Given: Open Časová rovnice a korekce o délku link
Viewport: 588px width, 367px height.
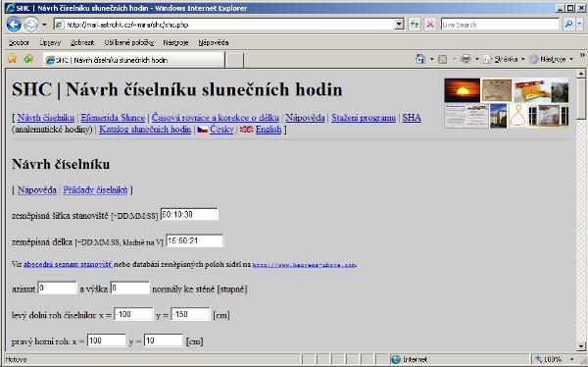Looking at the screenshot, I should (x=216, y=118).
